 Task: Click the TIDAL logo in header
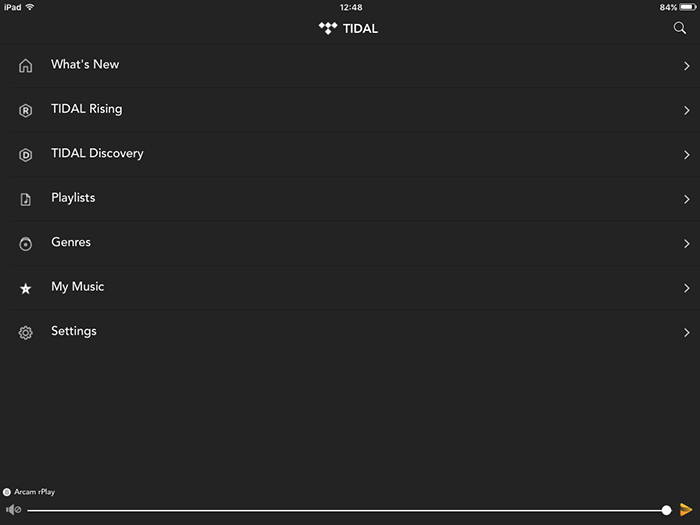tap(348, 29)
